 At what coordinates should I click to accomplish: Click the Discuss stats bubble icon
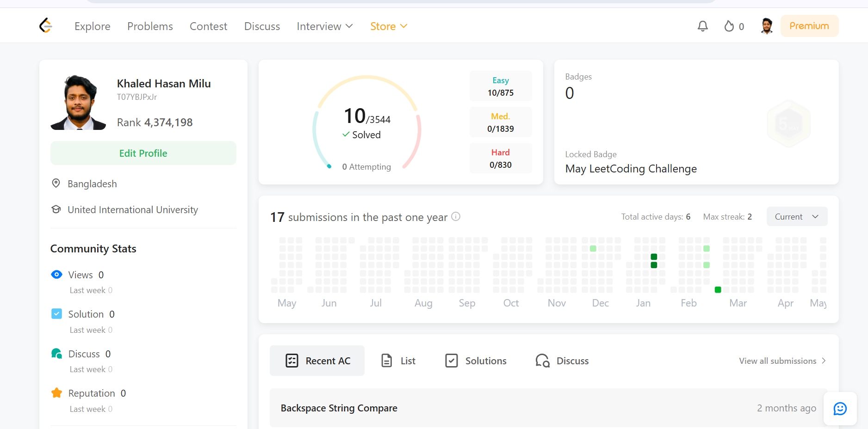57,354
